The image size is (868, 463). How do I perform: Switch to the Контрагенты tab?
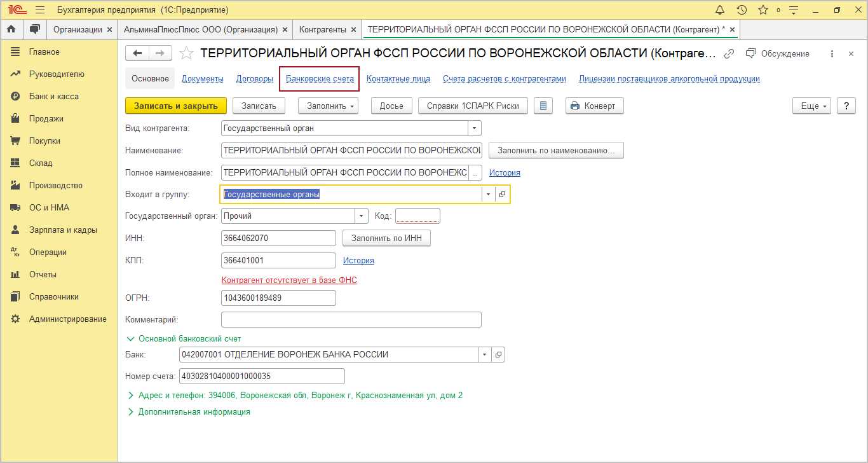pos(322,30)
